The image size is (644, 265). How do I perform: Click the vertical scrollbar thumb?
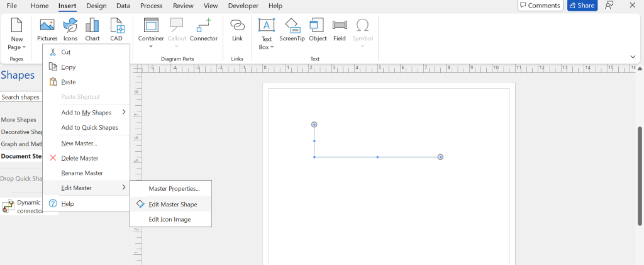[x=640, y=176]
